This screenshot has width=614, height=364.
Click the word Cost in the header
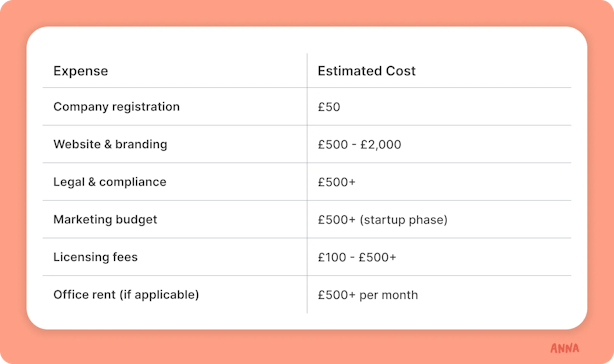tap(401, 71)
